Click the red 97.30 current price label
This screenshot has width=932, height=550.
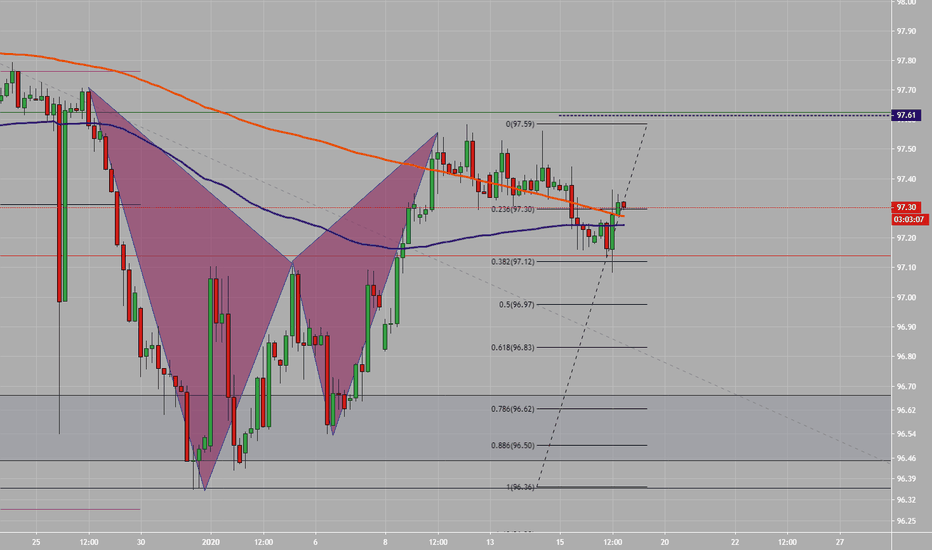tap(906, 208)
